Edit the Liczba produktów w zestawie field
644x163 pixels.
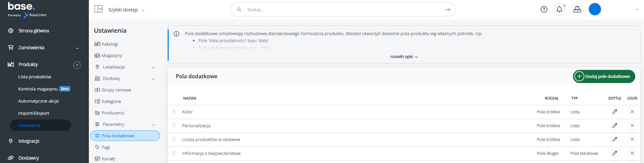[615, 139]
